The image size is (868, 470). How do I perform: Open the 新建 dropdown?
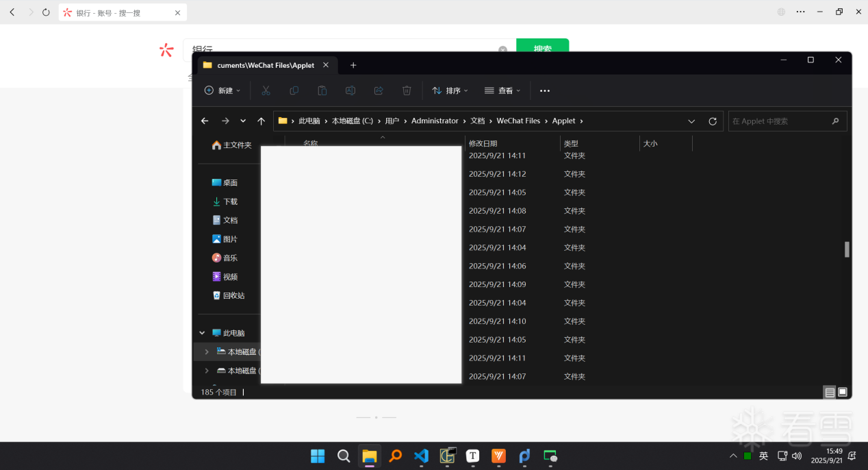222,90
